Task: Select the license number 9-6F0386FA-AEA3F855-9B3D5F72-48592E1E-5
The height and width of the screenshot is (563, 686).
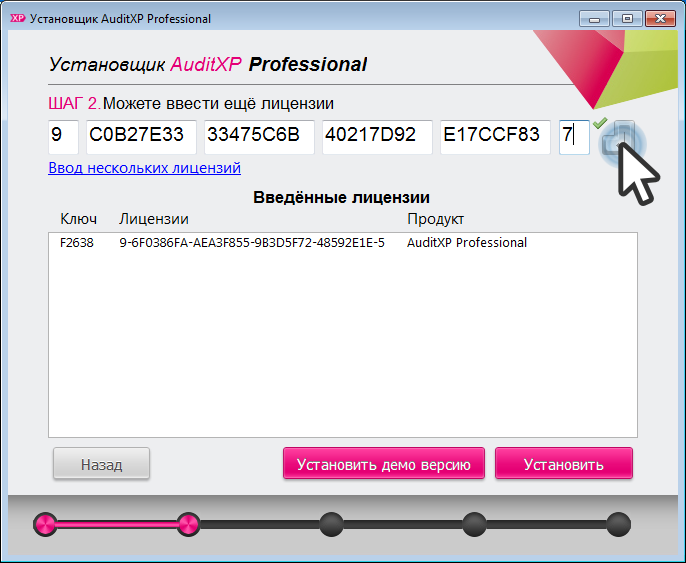Action: tap(252, 242)
